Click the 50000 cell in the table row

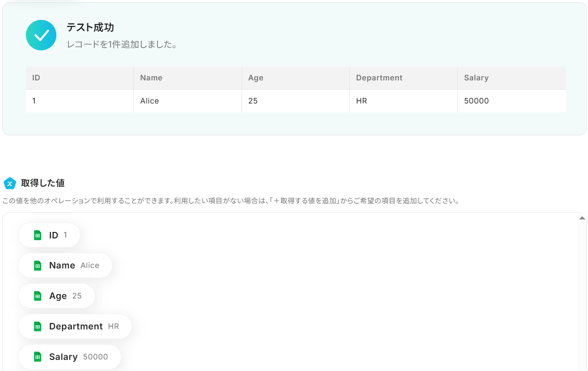[476, 101]
